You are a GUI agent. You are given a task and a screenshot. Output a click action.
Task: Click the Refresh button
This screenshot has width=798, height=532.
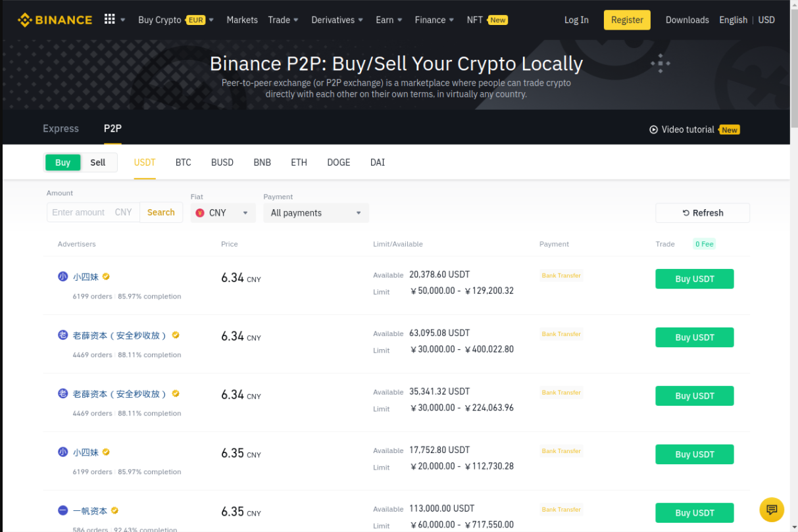click(x=703, y=213)
